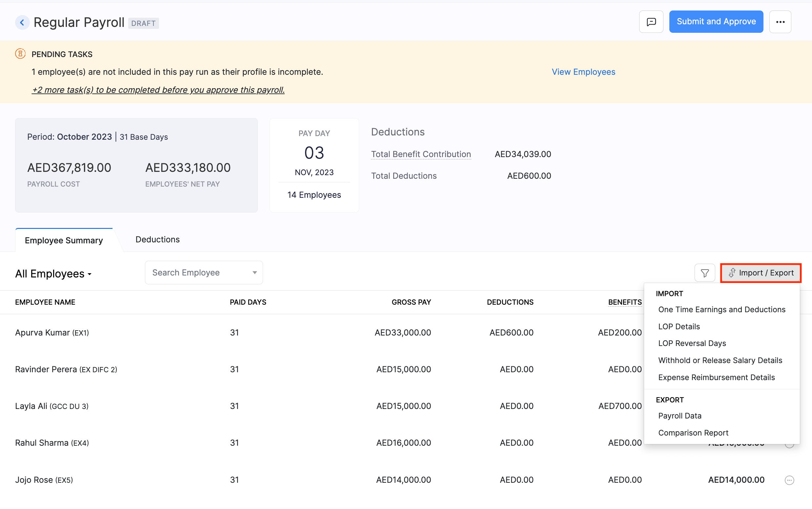Viewport: 812px width, 509px height.
Task: Open the ellipsis menu on Rahul Sharma's row
Action: [789, 444]
